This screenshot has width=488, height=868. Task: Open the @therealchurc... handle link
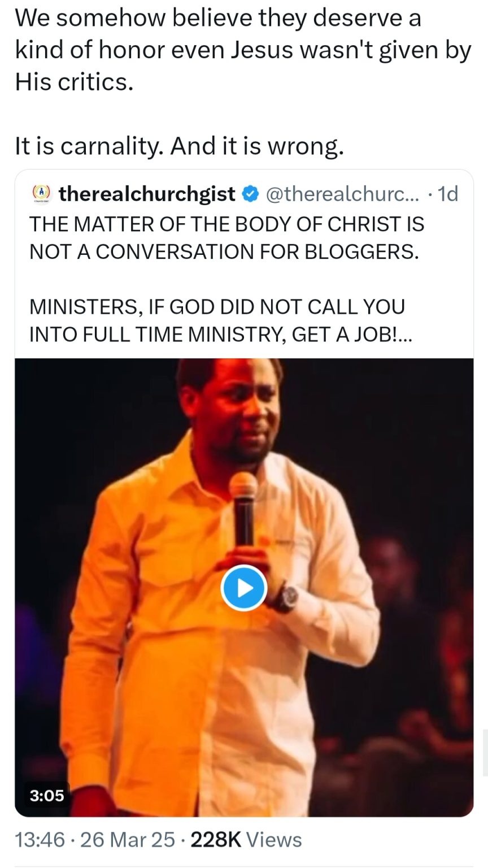click(x=343, y=194)
